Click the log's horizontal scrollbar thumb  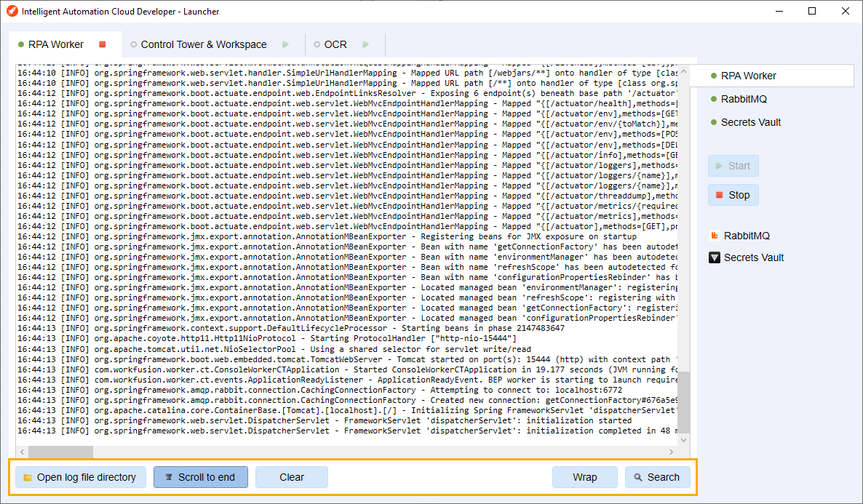[60, 452]
